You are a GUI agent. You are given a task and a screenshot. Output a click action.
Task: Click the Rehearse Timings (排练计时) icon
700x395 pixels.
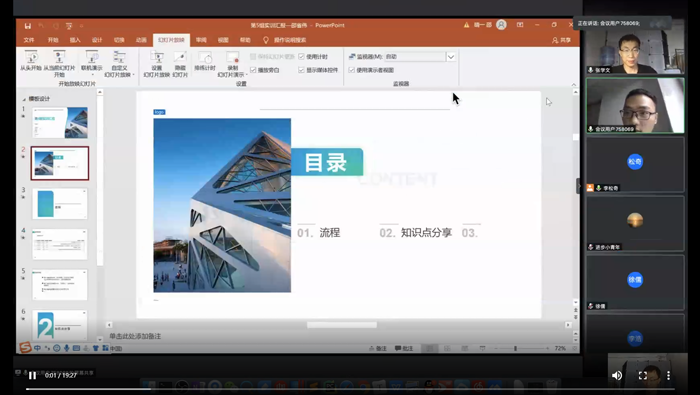[205, 61]
